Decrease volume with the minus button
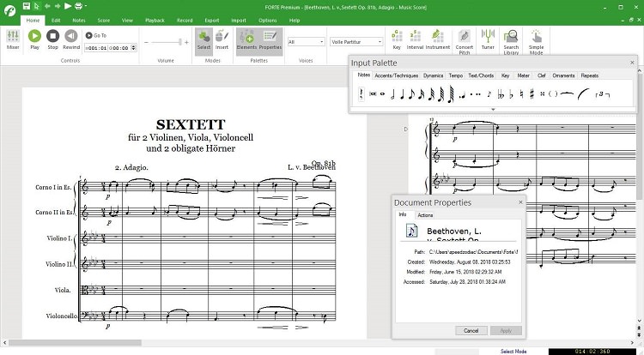The image size is (644, 355). pos(146,42)
